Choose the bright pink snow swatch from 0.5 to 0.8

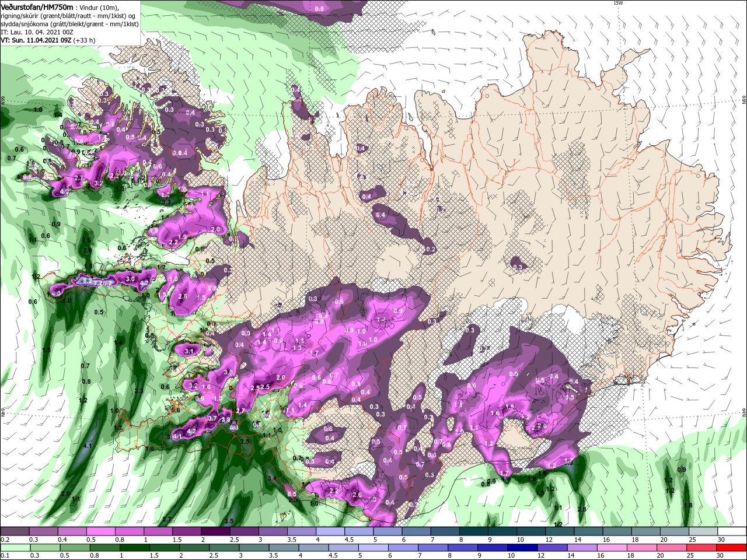pos(101,531)
